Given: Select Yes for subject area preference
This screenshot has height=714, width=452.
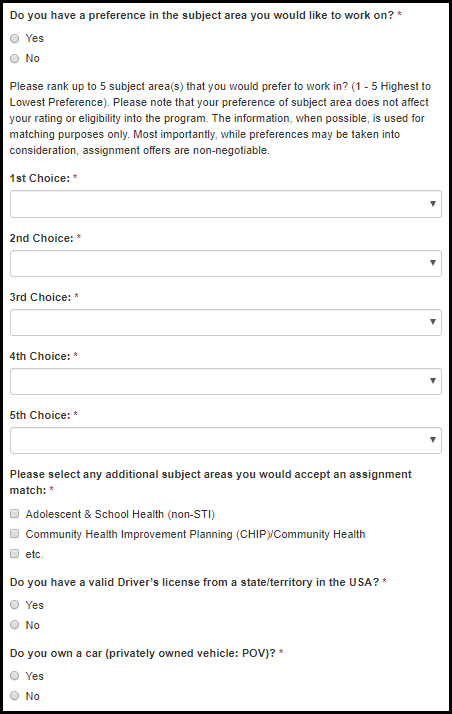Looking at the screenshot, I should 15,39.
